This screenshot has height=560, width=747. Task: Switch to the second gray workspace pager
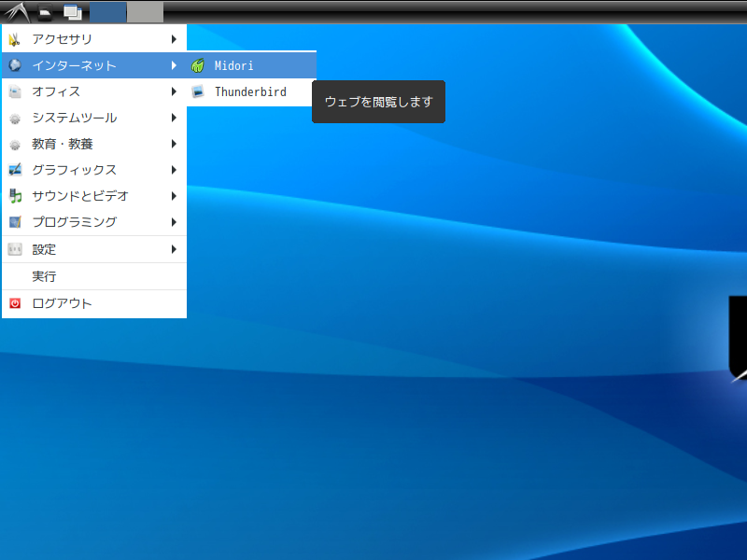point(146,12)
